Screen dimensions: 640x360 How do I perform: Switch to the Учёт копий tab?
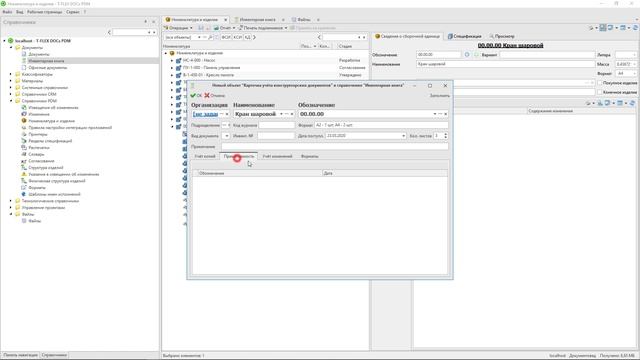[205, 156]
